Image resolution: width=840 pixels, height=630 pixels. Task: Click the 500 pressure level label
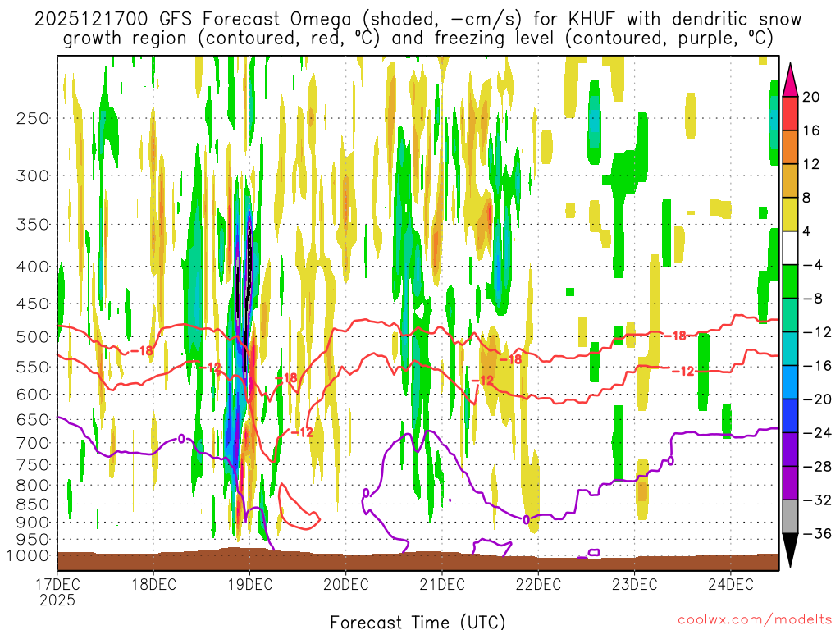(x=33, y=337)
